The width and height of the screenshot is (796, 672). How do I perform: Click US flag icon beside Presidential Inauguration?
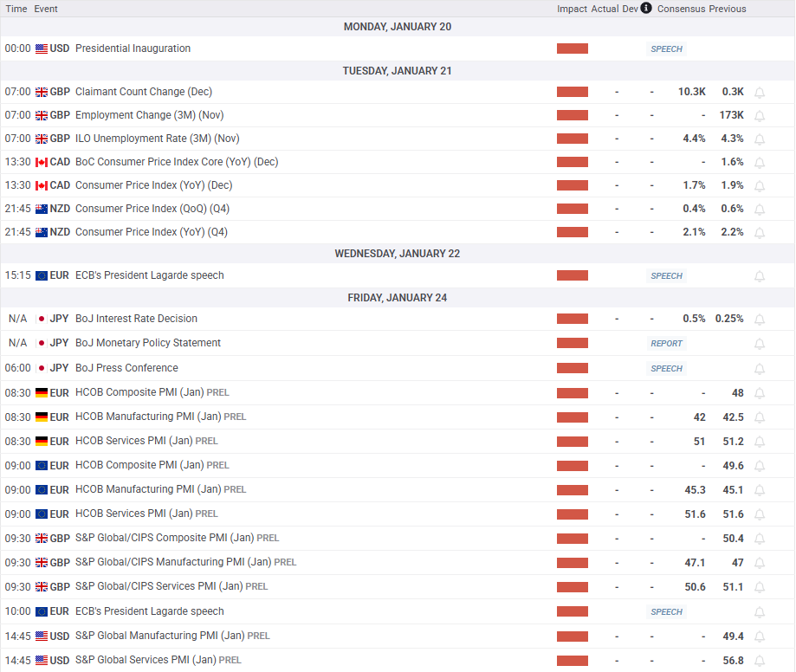[x=42, y=49]
